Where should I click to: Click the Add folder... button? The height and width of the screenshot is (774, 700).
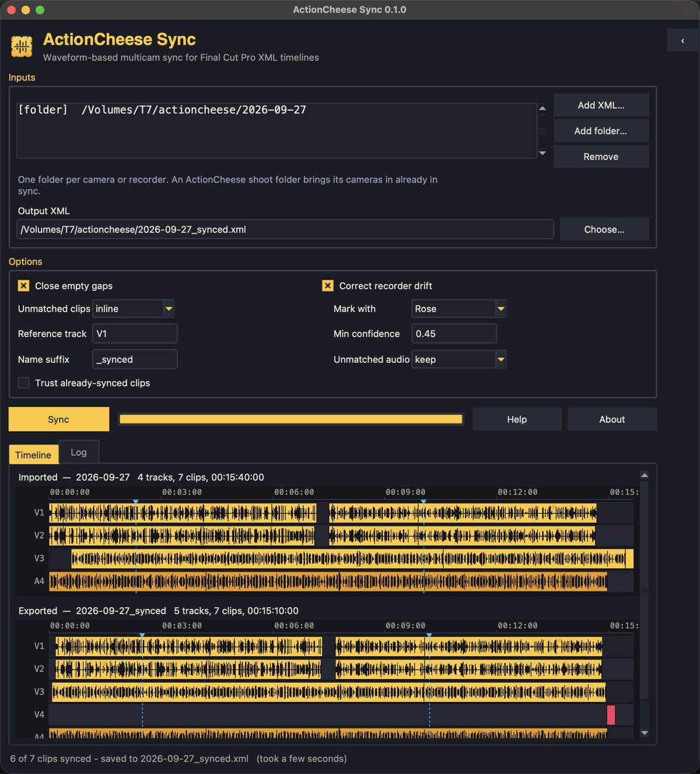601,131
